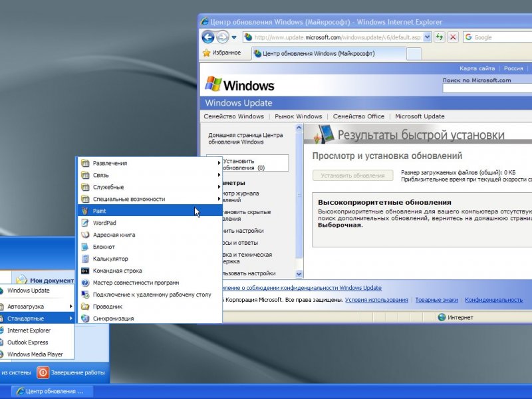Click the Рынок Windows navigation link
Viewport: 532px width, 399px height.
click(x=298, y=116)
